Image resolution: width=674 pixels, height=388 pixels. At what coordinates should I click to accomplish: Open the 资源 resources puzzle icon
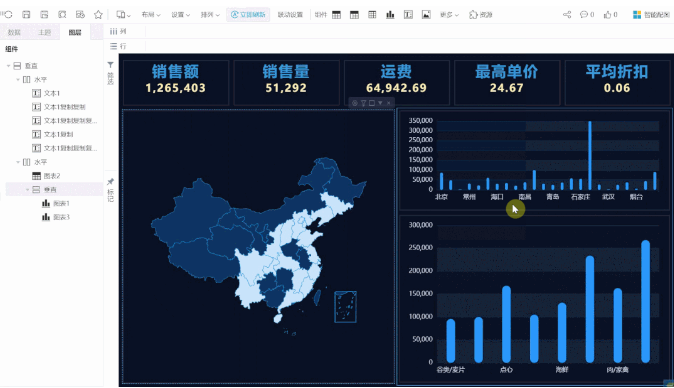(x=480, y=15)
